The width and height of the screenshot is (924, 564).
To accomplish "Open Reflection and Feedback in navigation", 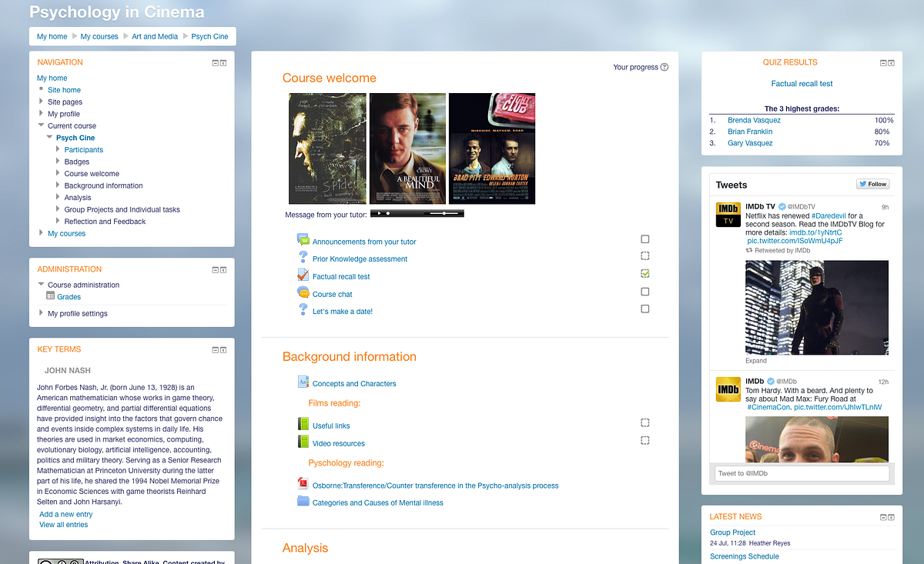I will pyautogui.click(x=105, y=222).
